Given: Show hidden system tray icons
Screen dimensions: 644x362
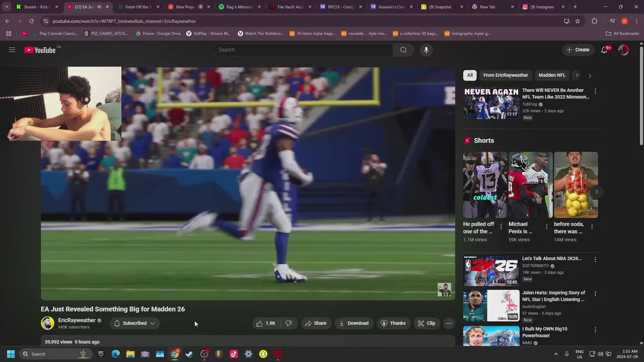Looking at the screenshot, I should [556, 354].
